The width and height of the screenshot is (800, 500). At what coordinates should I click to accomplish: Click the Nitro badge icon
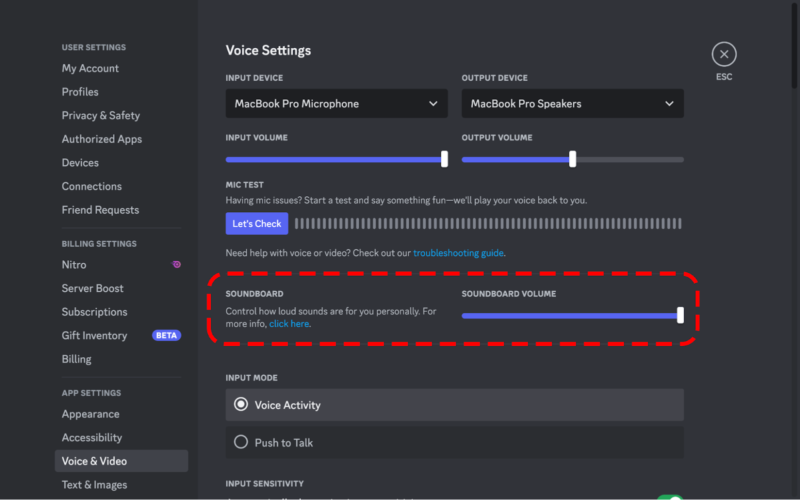[177, 264]
